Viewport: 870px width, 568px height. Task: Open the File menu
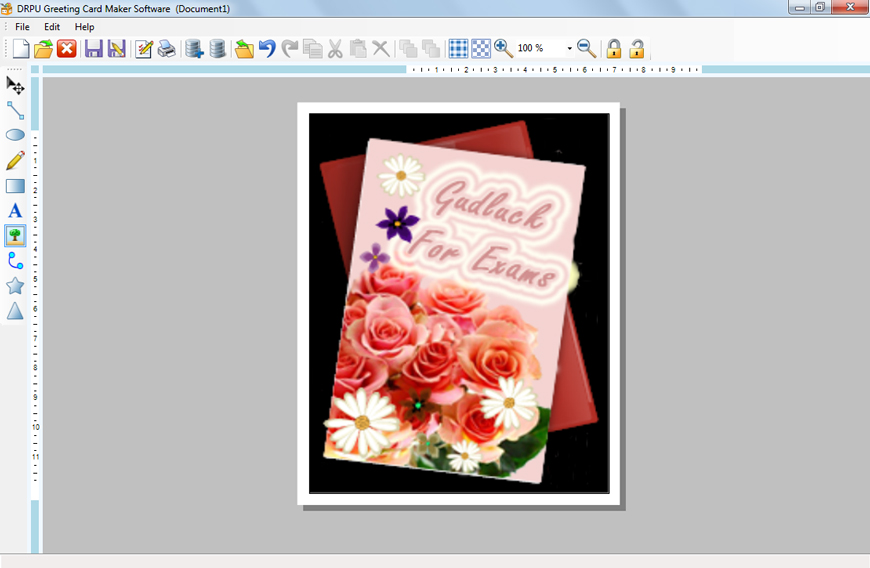22,27
